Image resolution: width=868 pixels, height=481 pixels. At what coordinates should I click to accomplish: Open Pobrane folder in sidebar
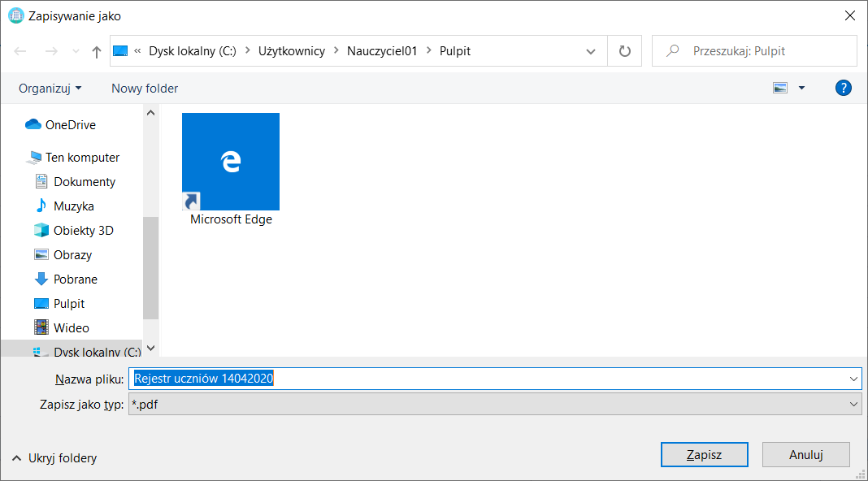[76, 279]
